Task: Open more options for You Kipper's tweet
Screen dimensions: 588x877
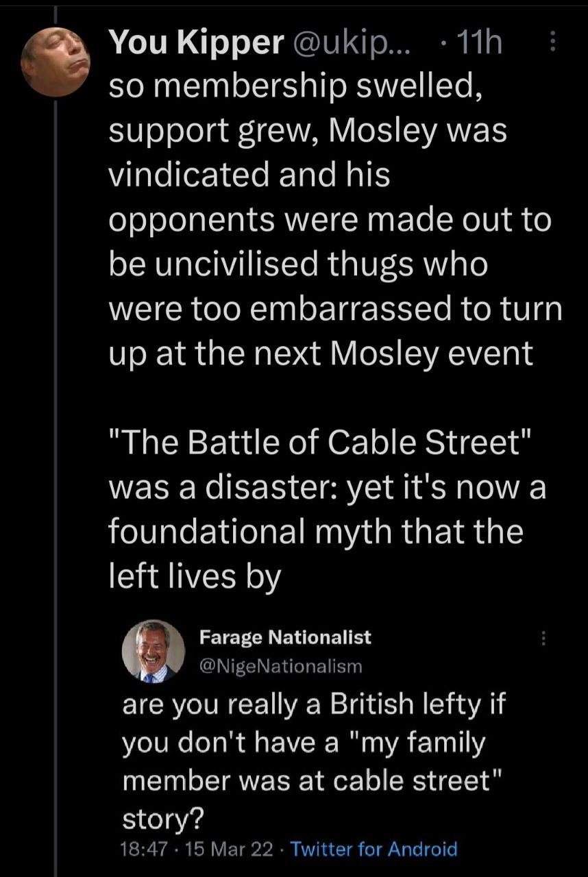Action: (x=553, y=43)
